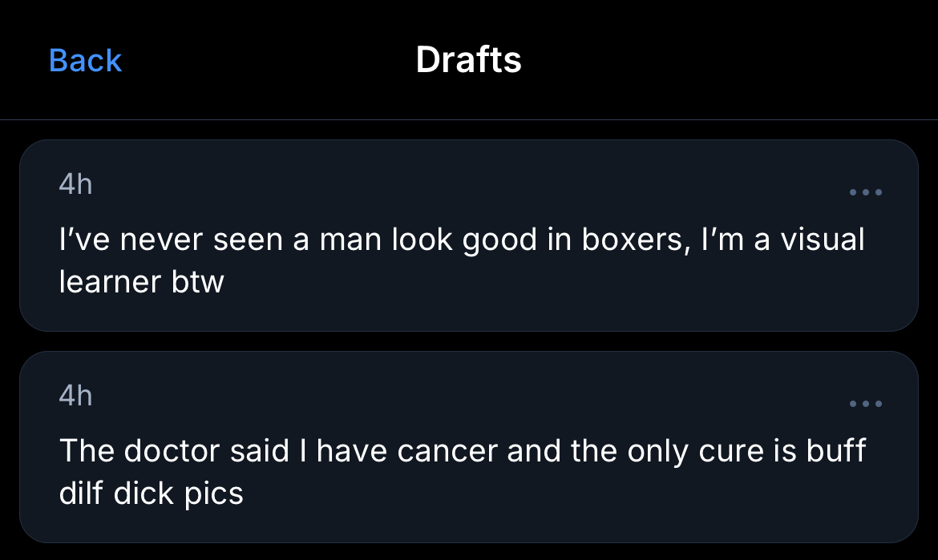Open three-dot menu on the doctor draft
Viewport: 938px width, 560px height.
[x=866, y=404]
